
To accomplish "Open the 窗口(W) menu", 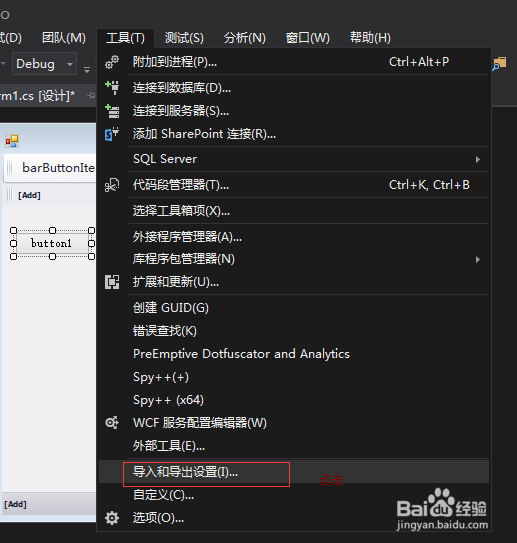I will pos(307,38).
